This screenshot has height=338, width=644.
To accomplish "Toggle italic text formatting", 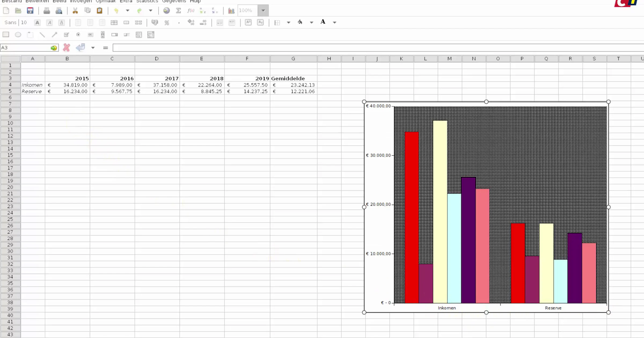I will 49,23.
